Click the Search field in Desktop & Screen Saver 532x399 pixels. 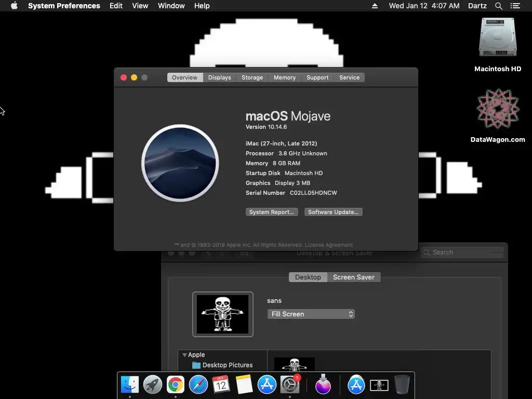tap(463, 252)
